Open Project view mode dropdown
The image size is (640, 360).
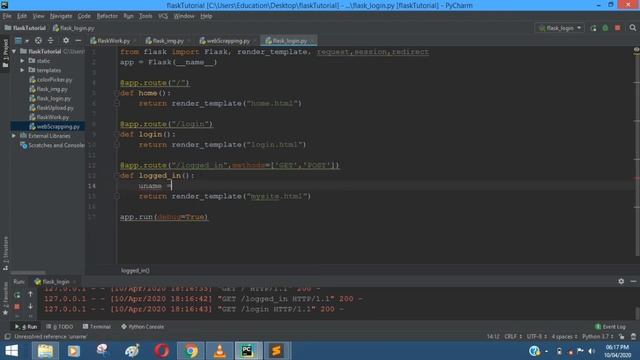click(21, 40)
